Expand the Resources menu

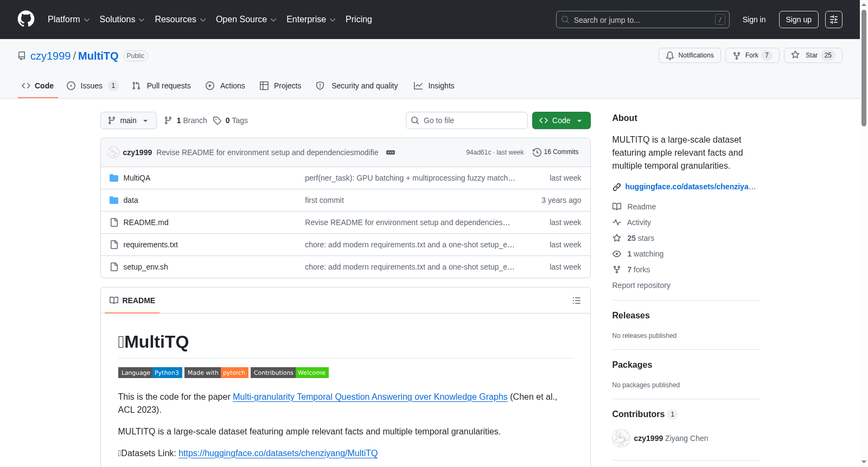pos(180,20)
